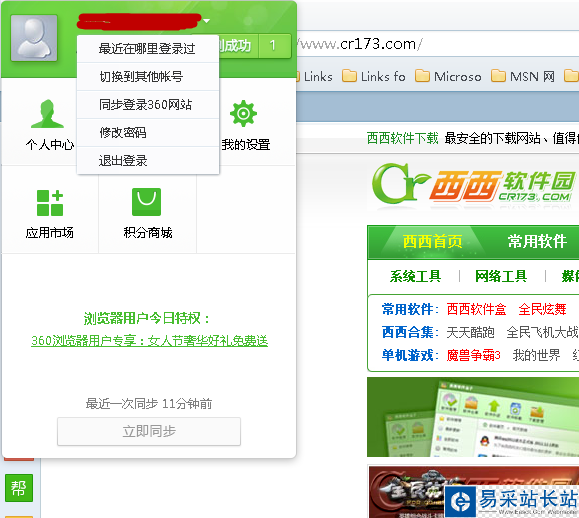The image size is (579, 518).
Task: Switch to the 西西首页 tab
Action: [432, 241]
